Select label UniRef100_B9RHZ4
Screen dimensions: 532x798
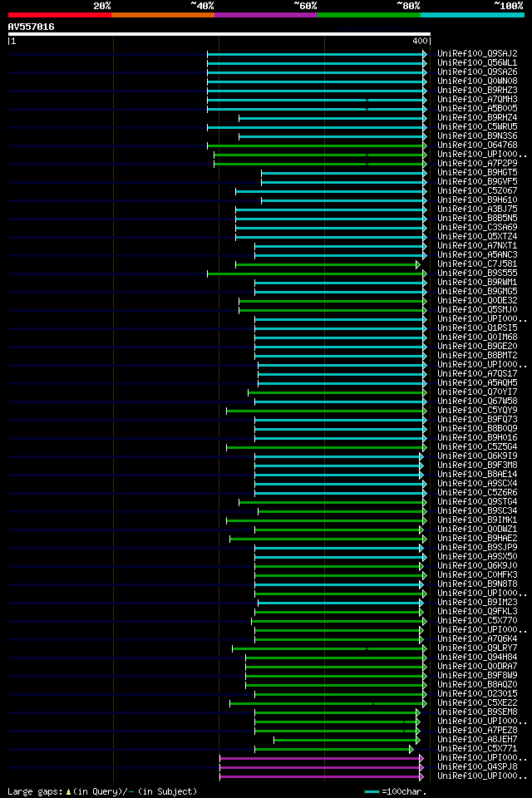(x=477, y=117)
